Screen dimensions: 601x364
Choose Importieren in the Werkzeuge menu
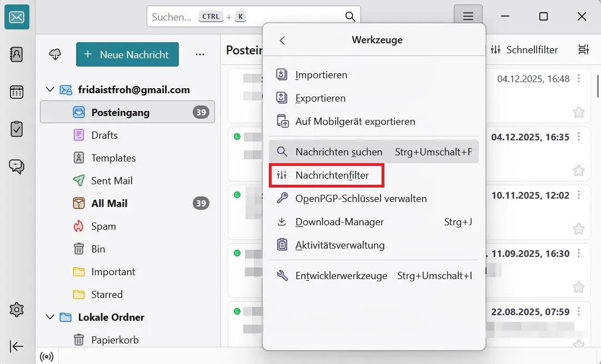tap(322, 74)
